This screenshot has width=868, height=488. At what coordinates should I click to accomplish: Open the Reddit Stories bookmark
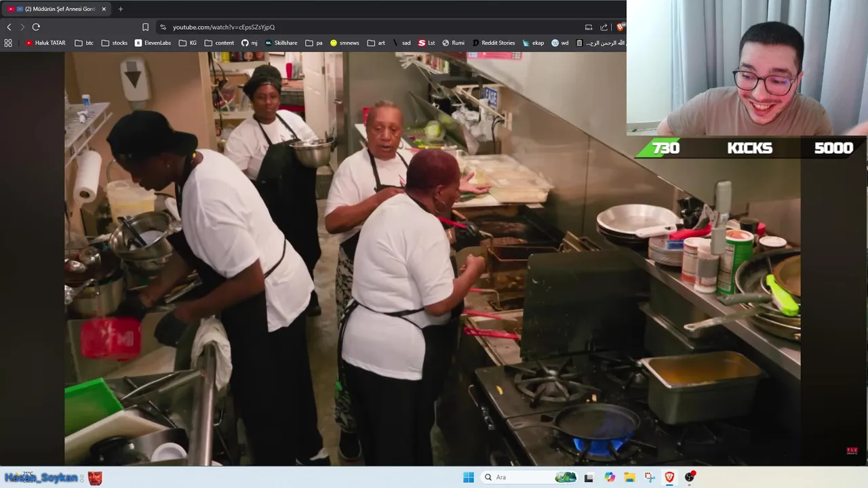tap(494, 43)
